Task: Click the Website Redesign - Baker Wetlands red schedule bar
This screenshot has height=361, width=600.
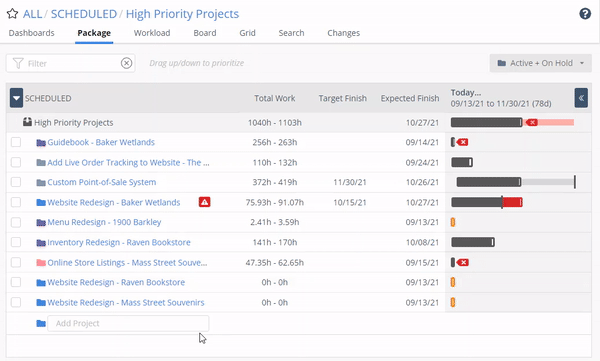Action: coord(512,202)
